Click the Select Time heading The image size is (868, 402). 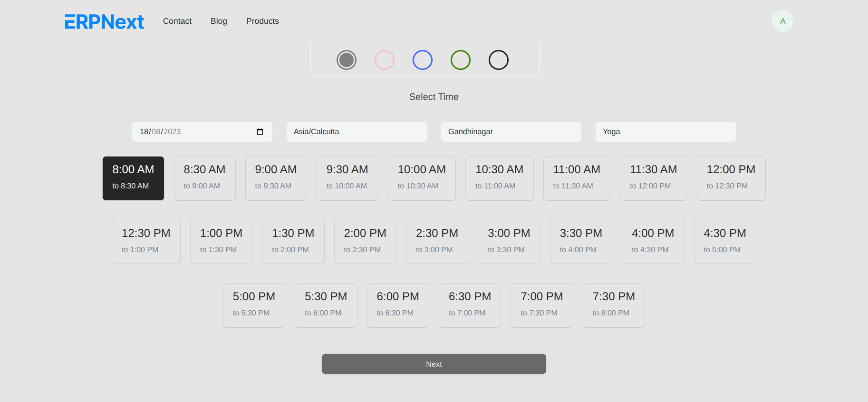434,97
